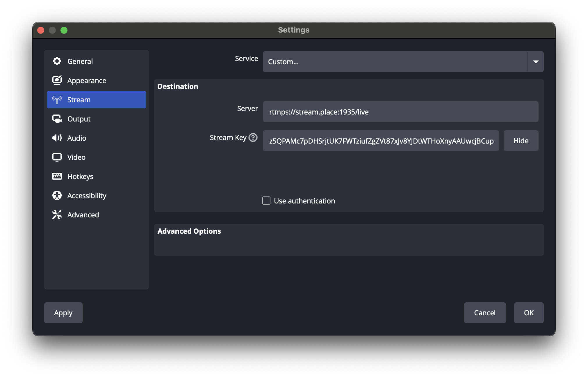
Task: Click the General gear icon
Action: click(57, 61)
